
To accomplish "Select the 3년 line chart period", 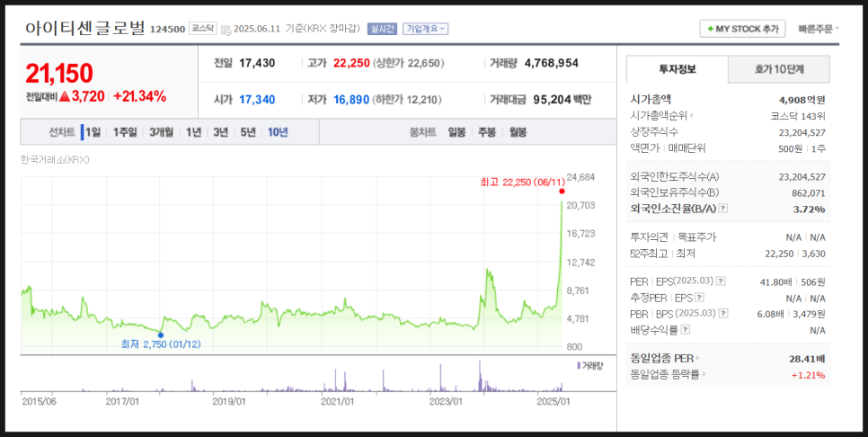I will point(220,132).
